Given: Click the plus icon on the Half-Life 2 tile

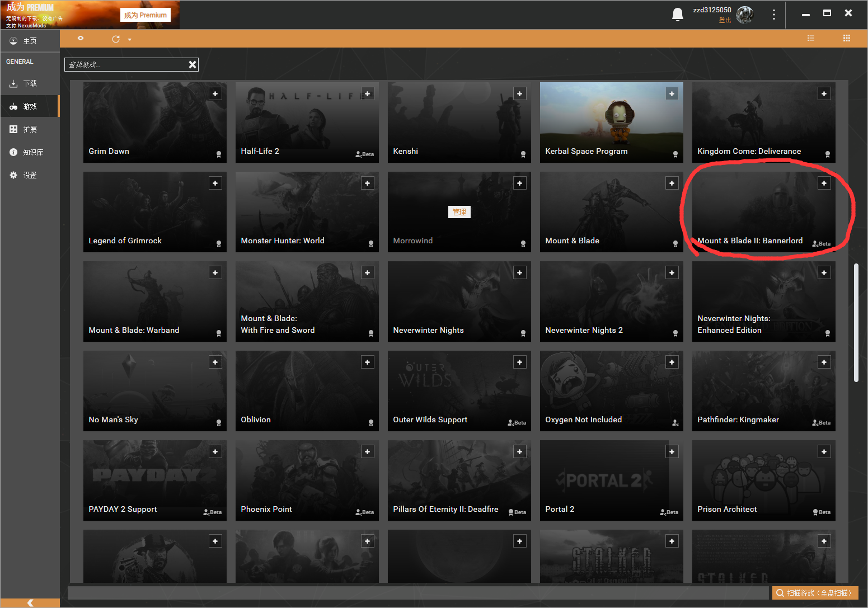Looking at the screenshot, I should [x=368, y=94].
